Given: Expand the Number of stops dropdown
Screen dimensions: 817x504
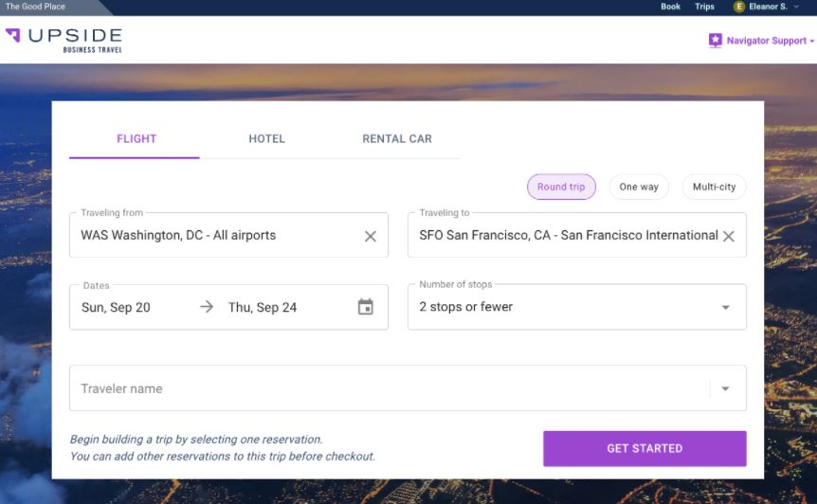Looking at the screenshot, I should click(726, 307).
